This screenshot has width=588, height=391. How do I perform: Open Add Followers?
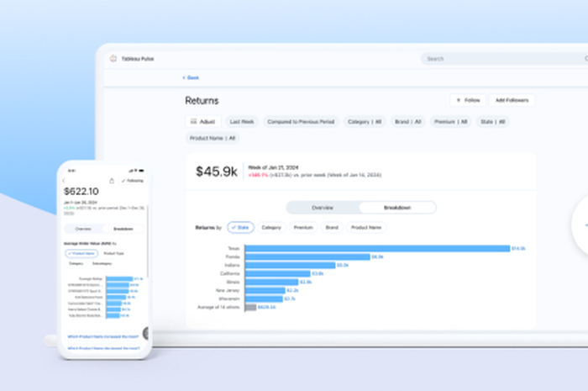[x=512, y=100]
